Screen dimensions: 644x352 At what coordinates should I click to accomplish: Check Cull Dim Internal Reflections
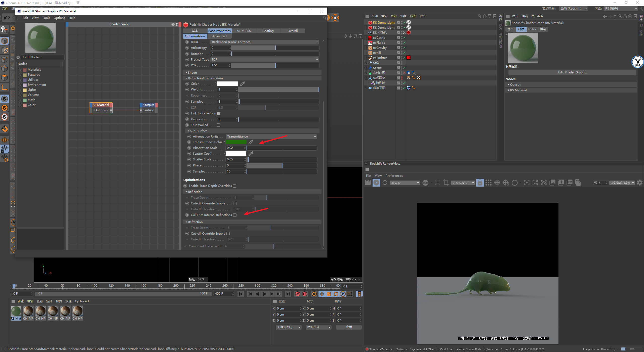[235, 215]
